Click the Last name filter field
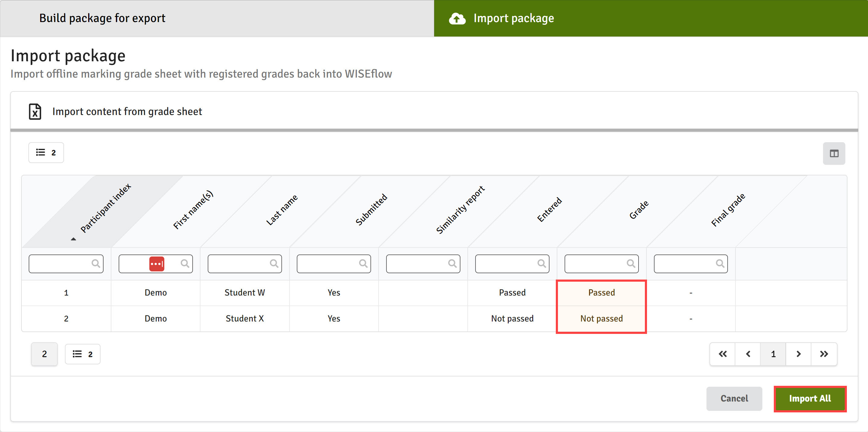 245,264
